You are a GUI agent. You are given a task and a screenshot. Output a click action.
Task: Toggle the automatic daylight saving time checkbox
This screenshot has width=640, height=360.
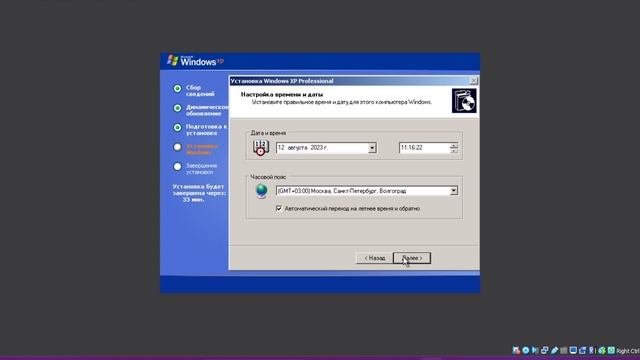coord(279,208)
